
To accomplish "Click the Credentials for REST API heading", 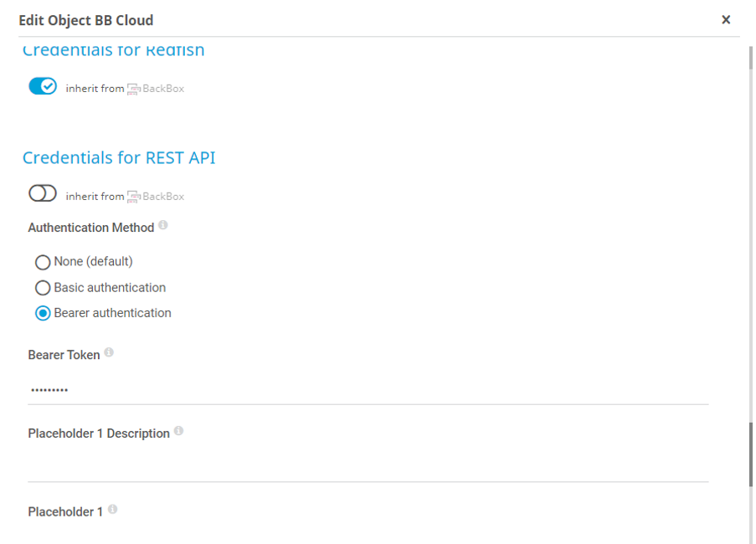I will 119,158.
